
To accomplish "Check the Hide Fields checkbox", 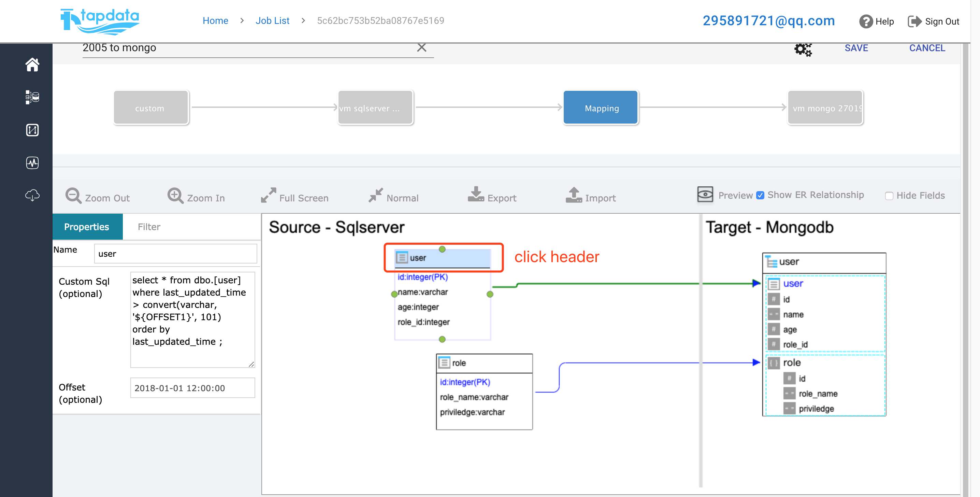I will [889, 196].
